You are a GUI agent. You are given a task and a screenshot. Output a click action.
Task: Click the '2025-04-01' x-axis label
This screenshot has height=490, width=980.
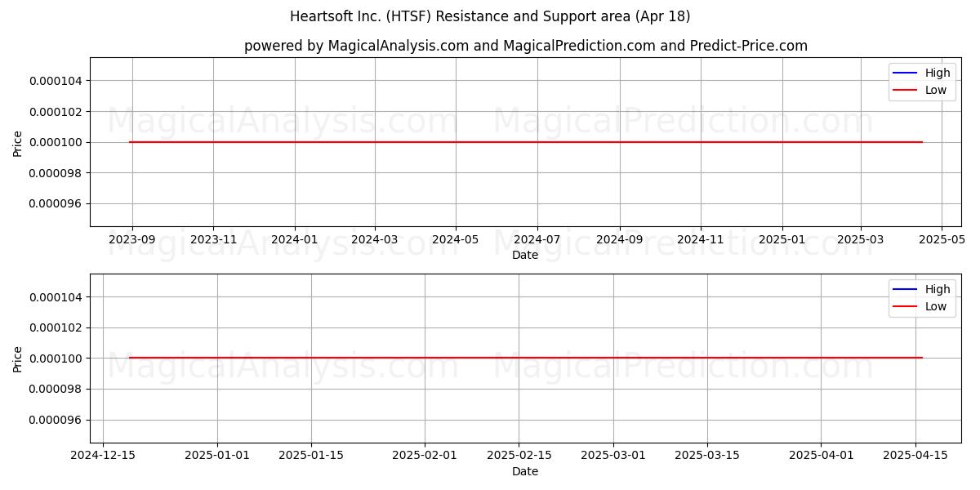821,457
